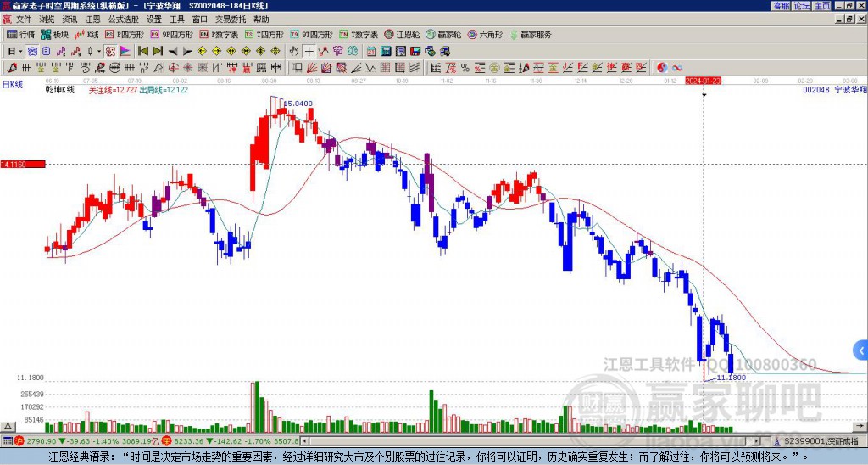Viewport: 868px width, 465px height.
Task: Click the red pencil drawing tool
Action: point(12,68)
